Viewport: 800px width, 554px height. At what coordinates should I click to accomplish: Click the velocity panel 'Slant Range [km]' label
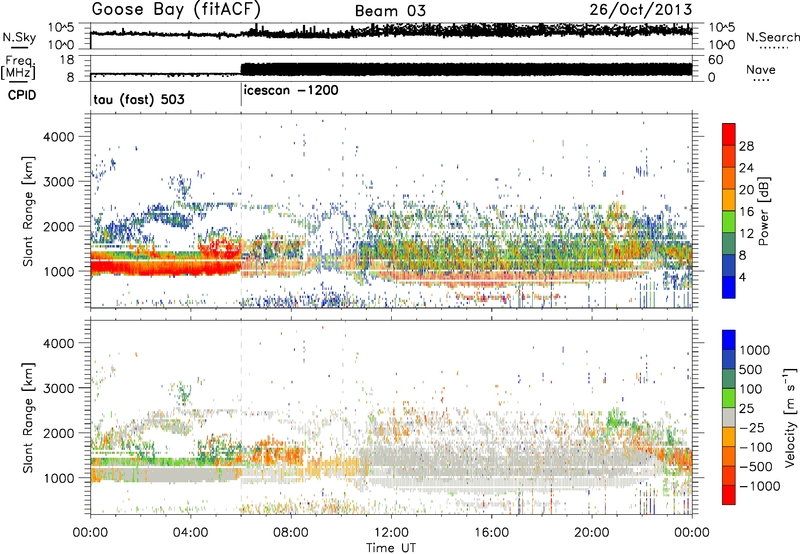point(28,417)
